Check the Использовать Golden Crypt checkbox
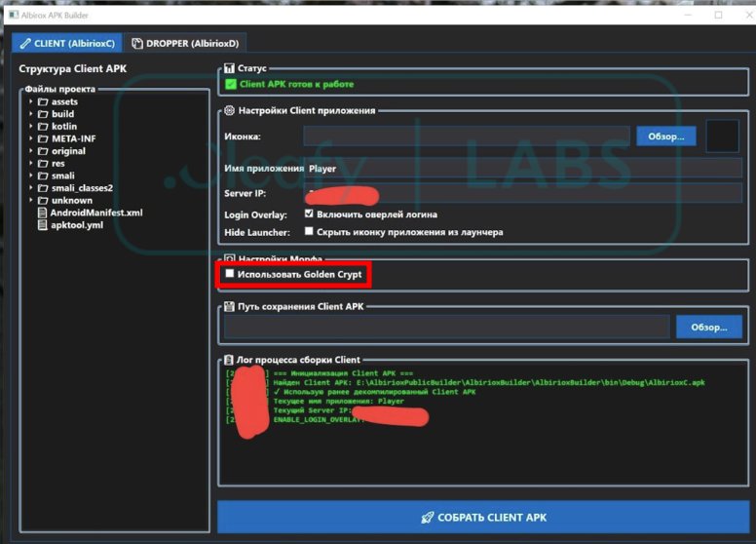756x544 pixels. (230, 274)
